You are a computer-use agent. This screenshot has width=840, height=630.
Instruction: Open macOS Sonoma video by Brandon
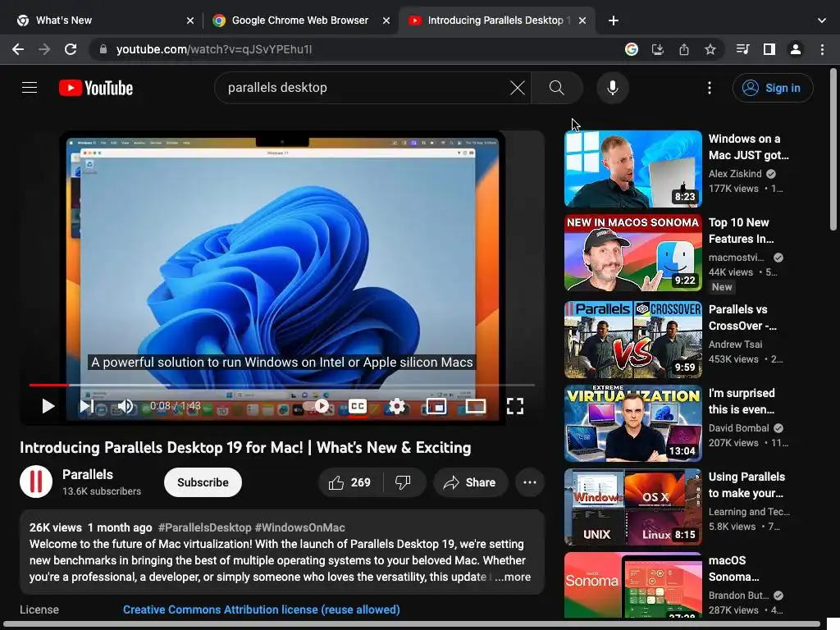click(633, 585)
